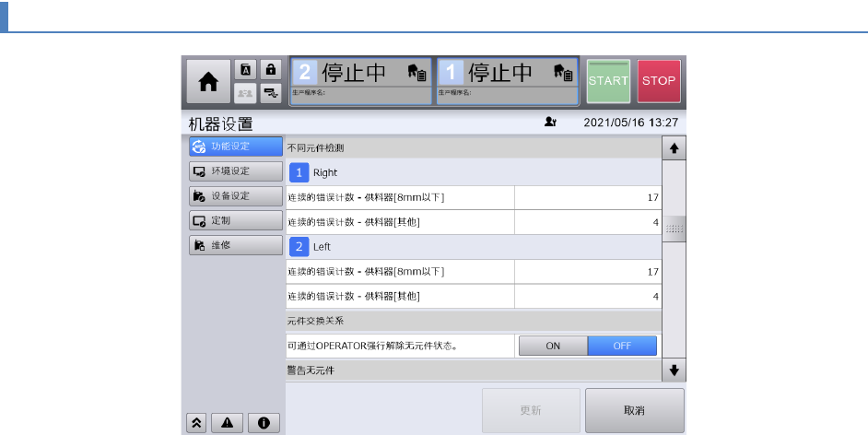The image size is (868, 435).
Task: Click the 更新 update button
Action: [x=531, y=410]
